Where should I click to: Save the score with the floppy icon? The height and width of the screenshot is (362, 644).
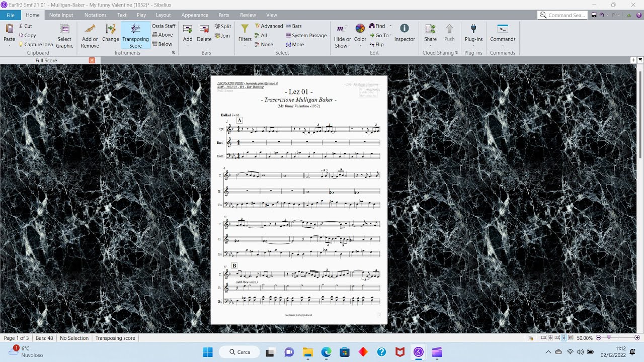(x=594, y=15)
